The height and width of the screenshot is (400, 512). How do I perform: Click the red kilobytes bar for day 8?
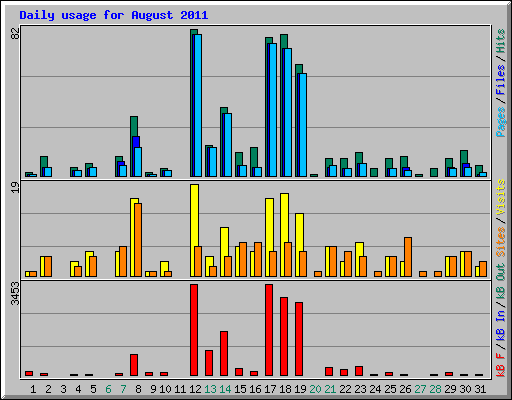tap(134, 365)
